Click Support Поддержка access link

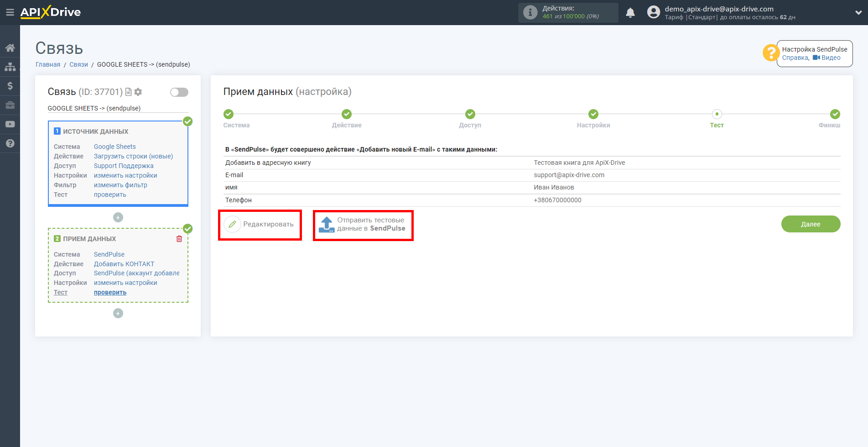(124, 166)
